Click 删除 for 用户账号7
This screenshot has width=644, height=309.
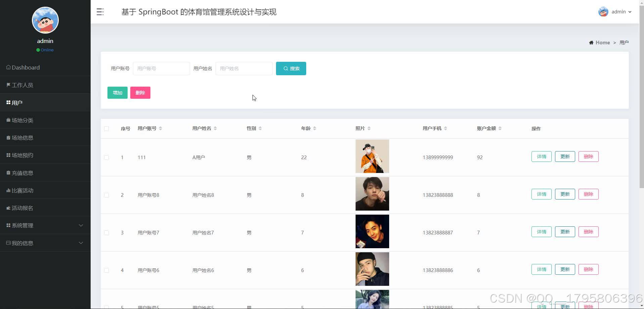point(589,232)
